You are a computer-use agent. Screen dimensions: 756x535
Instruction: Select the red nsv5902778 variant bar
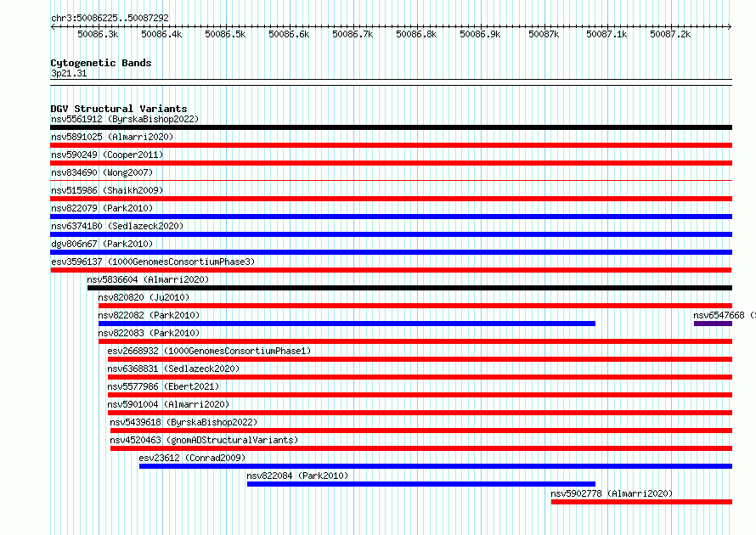[641, 502]
